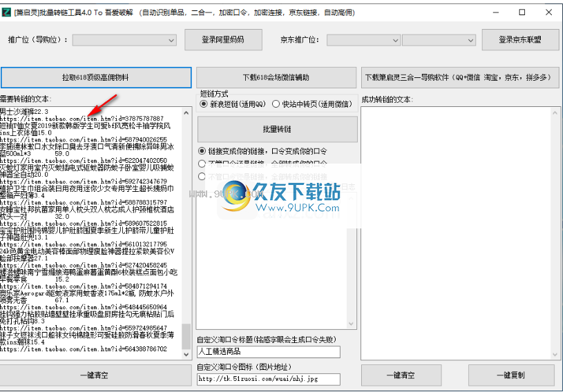Maximize the window
Image resolution: width=567 pixels, height=392 pixels.
pyautogui.click(x=522, y=12)
